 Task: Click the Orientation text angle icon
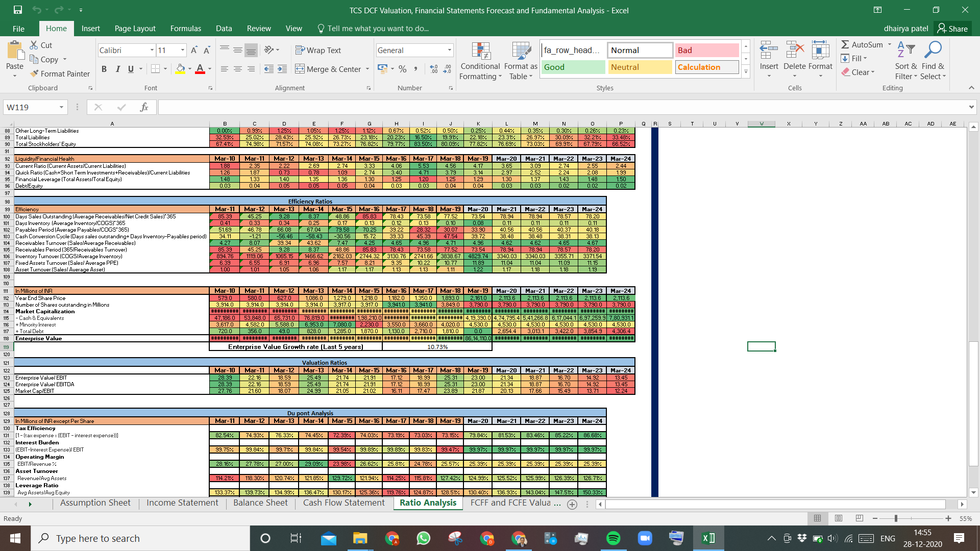coord(269,50)
